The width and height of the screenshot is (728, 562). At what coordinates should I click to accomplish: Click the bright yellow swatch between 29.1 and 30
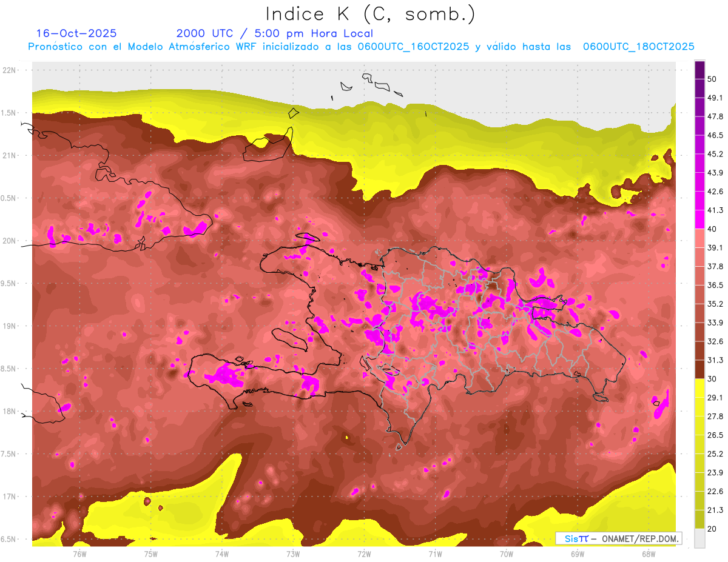pyautogui.click(x=699, y=388)
